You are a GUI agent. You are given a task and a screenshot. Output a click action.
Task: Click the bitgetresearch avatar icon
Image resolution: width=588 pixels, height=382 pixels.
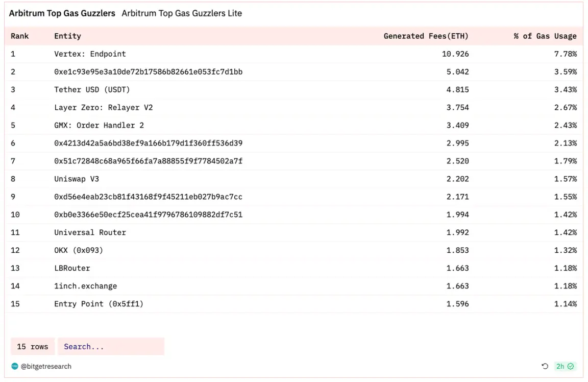pos(14,366)
